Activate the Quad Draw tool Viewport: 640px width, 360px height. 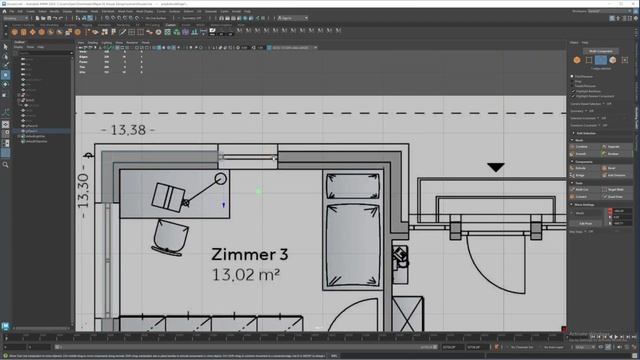point(617,197)
